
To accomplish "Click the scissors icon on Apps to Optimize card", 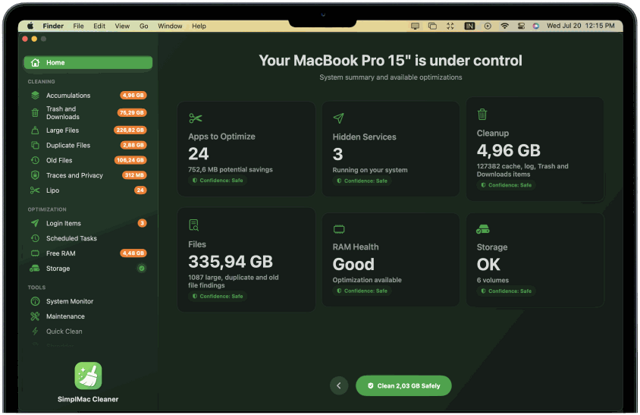I will [196, 118].
